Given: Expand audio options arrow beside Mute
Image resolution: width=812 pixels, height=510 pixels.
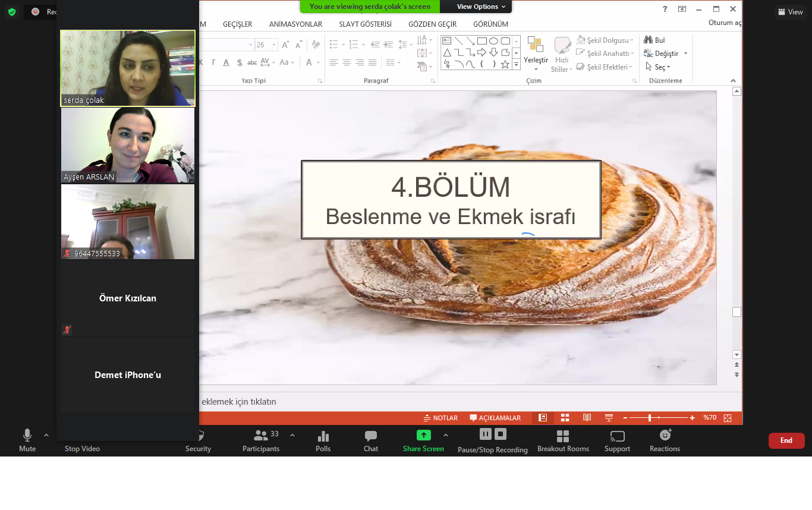Looking at the screenshot, I should tap(46, 435).
